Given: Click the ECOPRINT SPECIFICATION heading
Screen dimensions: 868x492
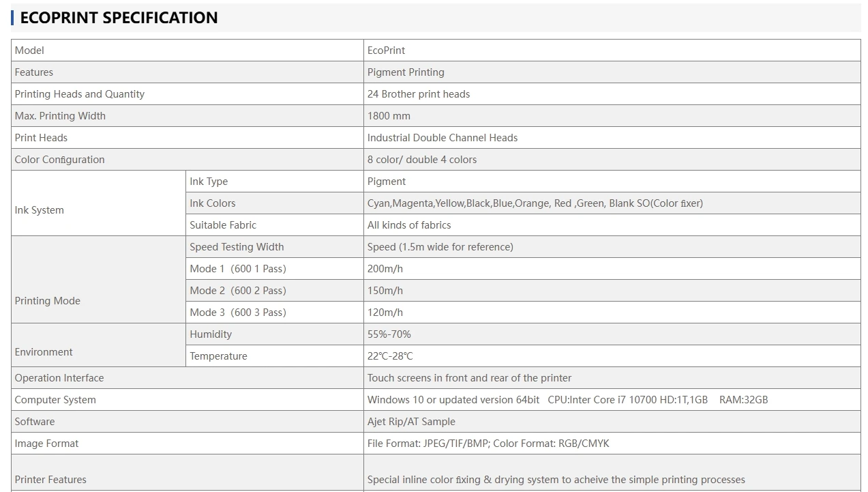Looking at the screenshot, I should 119,18.
